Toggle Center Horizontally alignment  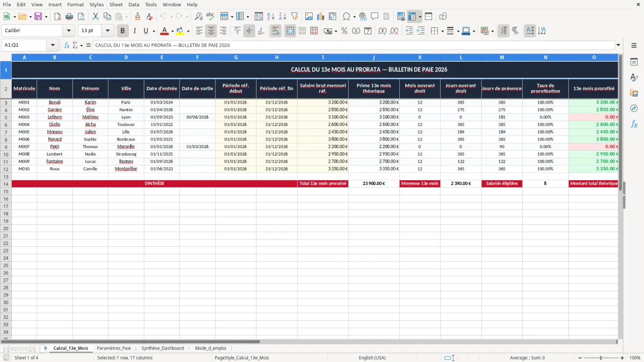click(211, 31)
